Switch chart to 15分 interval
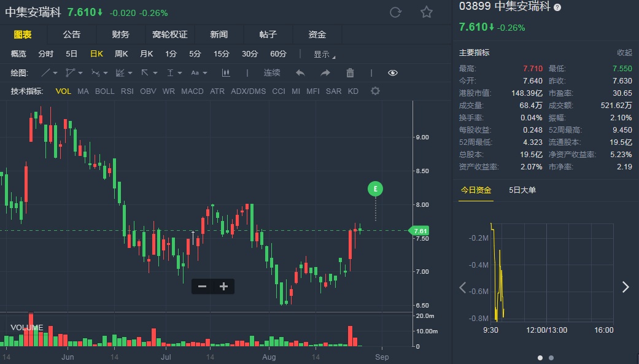Screen dimensions: 639x364 click(x=221, y=54)
